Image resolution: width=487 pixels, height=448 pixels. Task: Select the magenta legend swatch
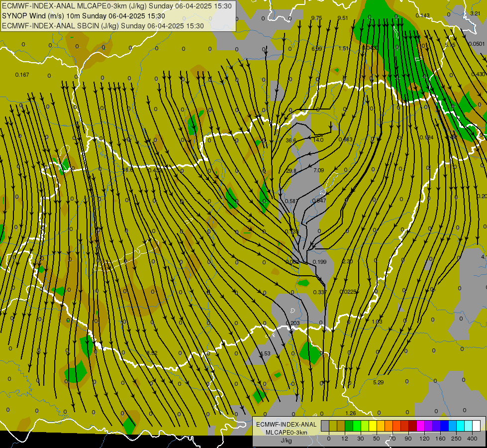pos(421,426)
